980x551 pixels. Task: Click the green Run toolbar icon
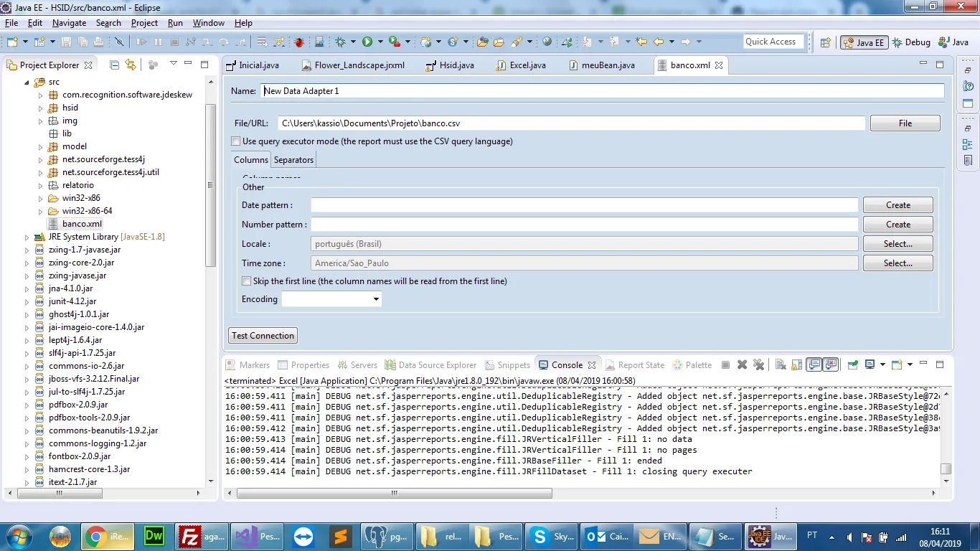point(367,42)
